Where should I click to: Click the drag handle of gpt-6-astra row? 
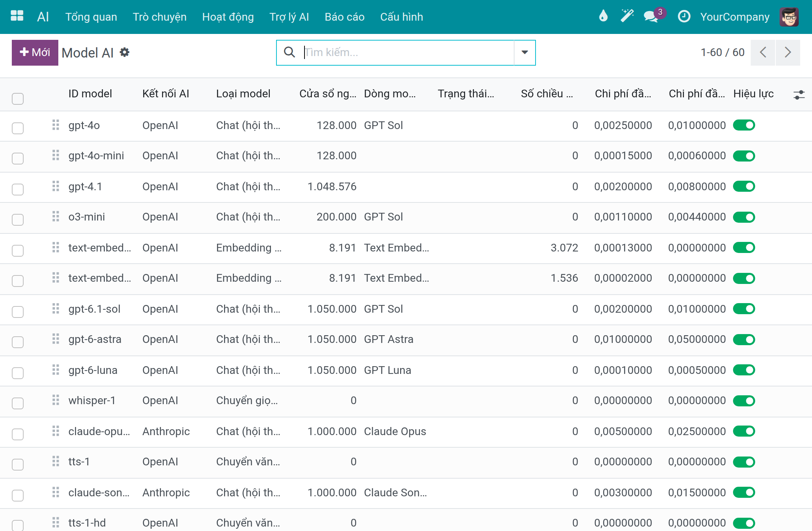coord(56,339)
